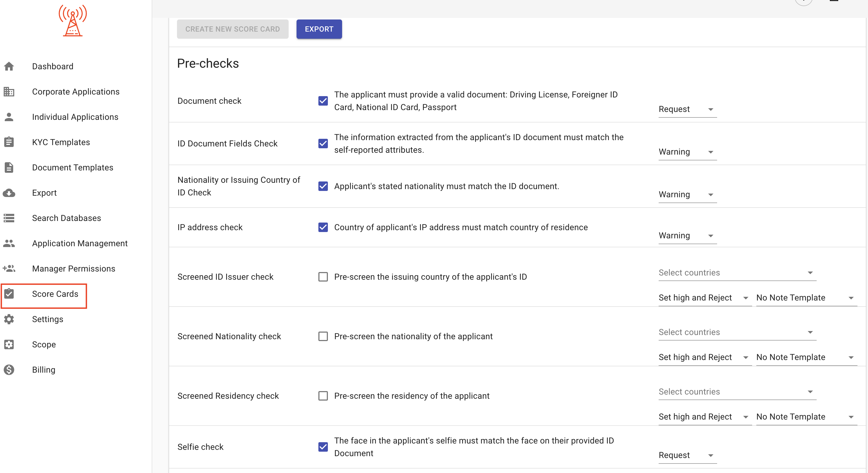Click 'Pre-screen the residency of the applicant' text

(x=412, y=396)
